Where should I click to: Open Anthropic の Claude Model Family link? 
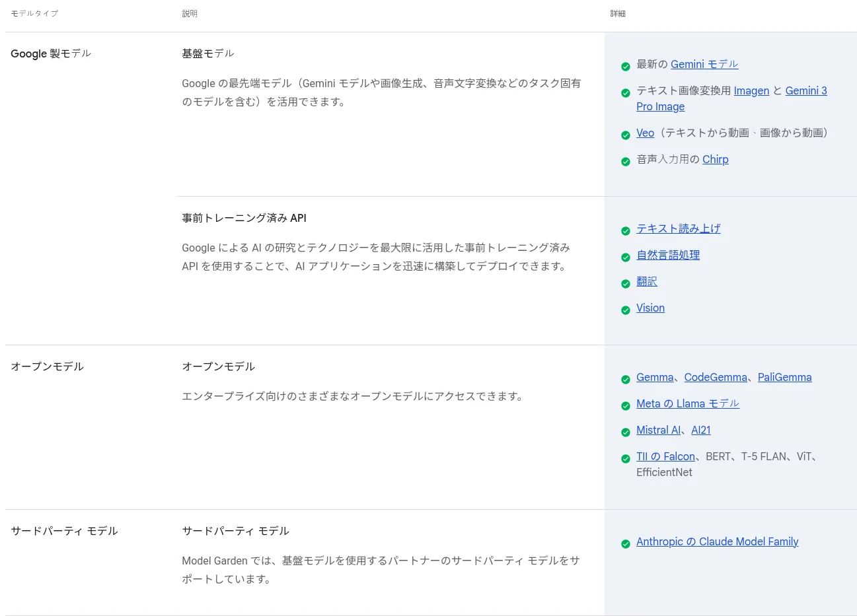(x=717, y=541)
